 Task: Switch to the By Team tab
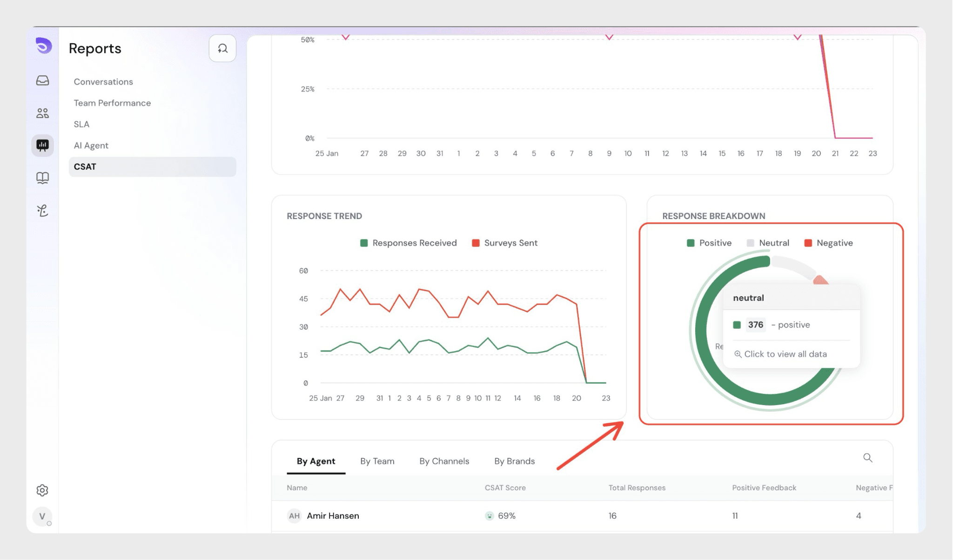click(x=377, y=461)
